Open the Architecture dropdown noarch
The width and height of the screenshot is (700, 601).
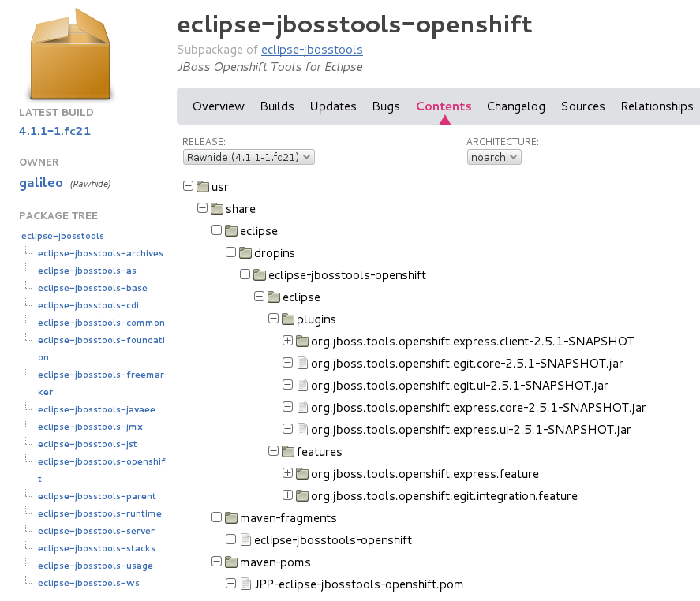point(494,157)
